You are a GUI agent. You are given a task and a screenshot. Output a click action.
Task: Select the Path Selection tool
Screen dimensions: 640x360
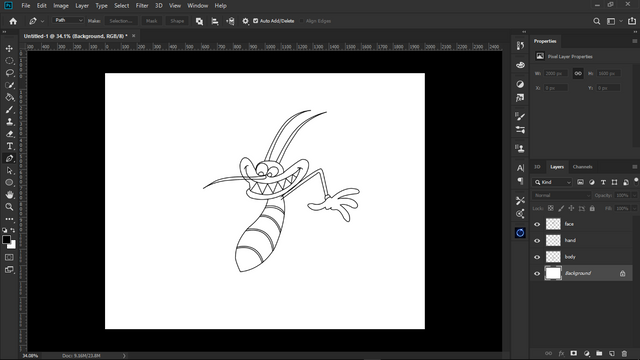pos(9,171)
